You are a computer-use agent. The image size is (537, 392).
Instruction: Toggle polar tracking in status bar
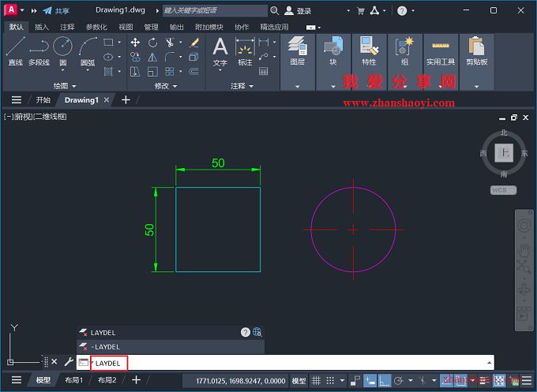tap(400, 380)
